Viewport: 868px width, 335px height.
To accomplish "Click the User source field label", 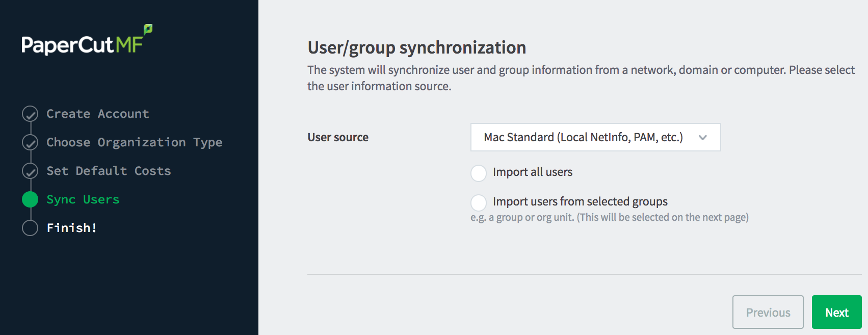I will (x=338, y=137).
